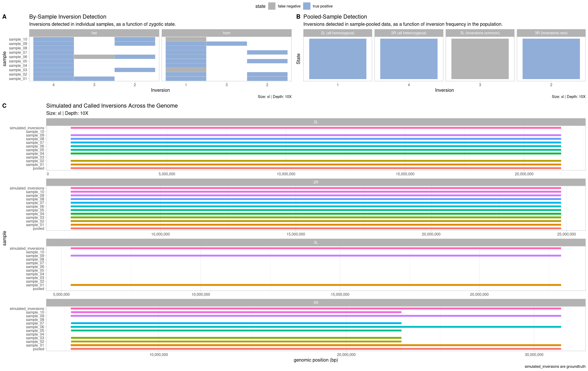588x371 pixels.
Task: Select the '30,000,000' axis tick in 3R
Action: point(534,355)
